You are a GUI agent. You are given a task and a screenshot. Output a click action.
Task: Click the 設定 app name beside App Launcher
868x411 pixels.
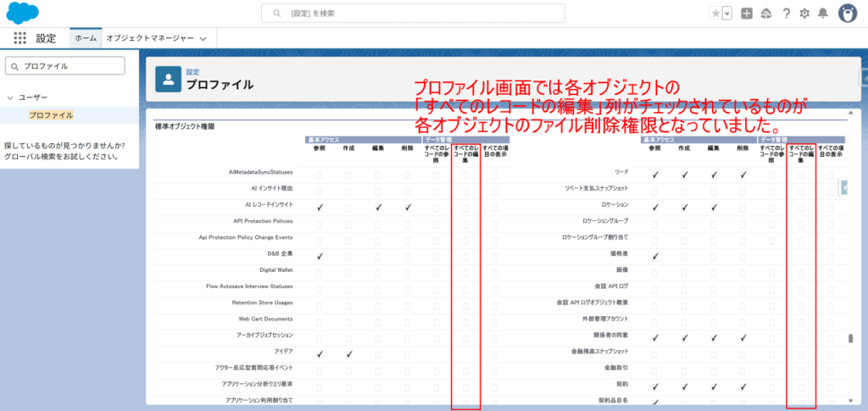tap(46, 38)
